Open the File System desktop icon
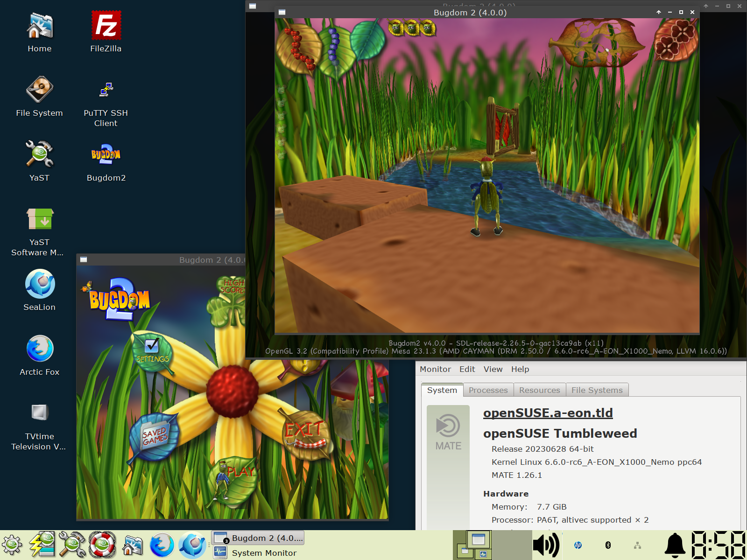 point(40,96)
